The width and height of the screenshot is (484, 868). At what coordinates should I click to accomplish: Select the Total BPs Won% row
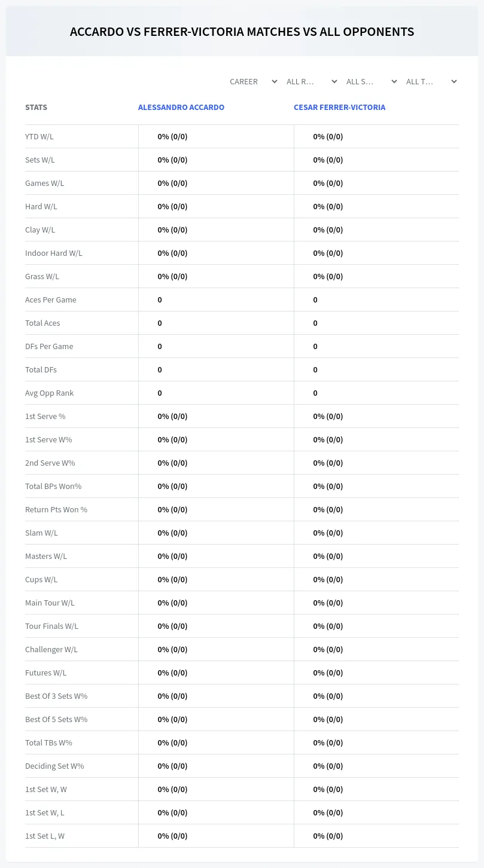click(x=242, y=486)
